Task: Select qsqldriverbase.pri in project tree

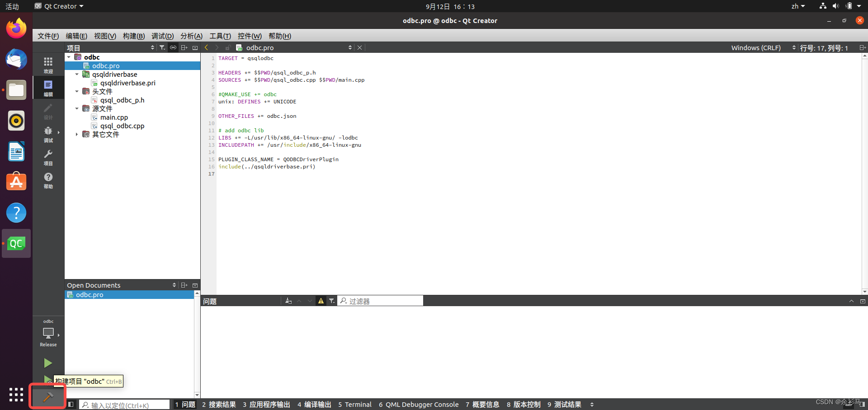Action: pyautogui.click(x=128, y=83)
